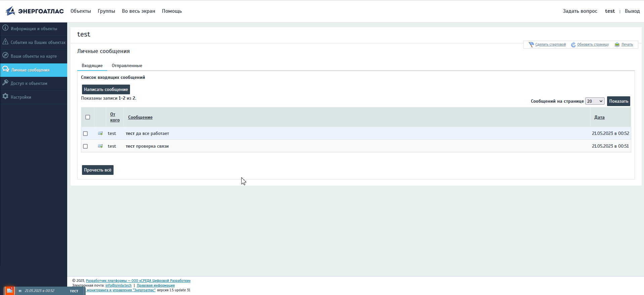Click the compass icon for objects on map
This screenshot has width=644, height=295.
click(5, 55)
